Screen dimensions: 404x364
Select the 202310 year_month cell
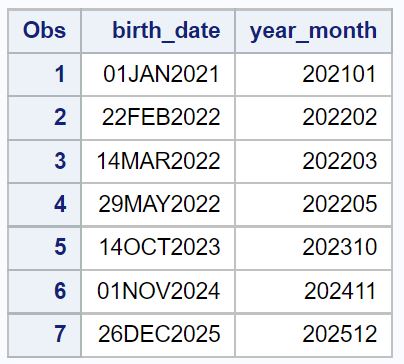(313, 248)
